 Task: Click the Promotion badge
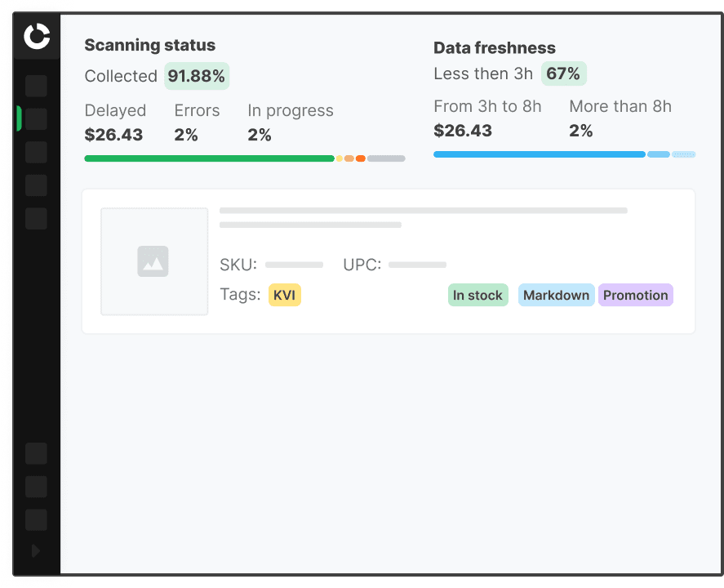tap(635, 295)
